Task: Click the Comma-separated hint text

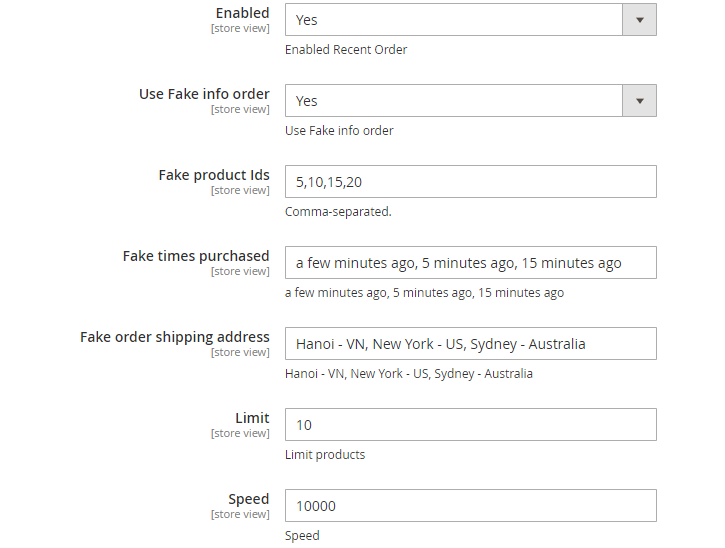Action: click(338, 212)
